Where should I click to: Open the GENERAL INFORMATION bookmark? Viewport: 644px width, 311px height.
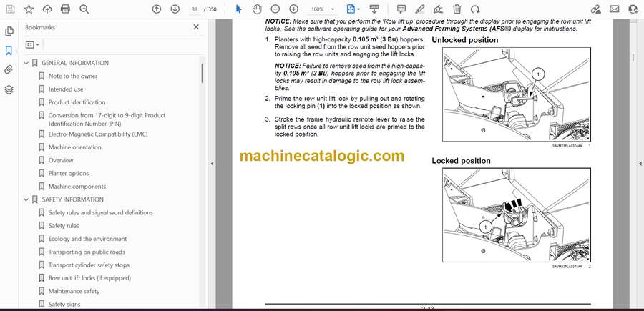coord(75,63)
